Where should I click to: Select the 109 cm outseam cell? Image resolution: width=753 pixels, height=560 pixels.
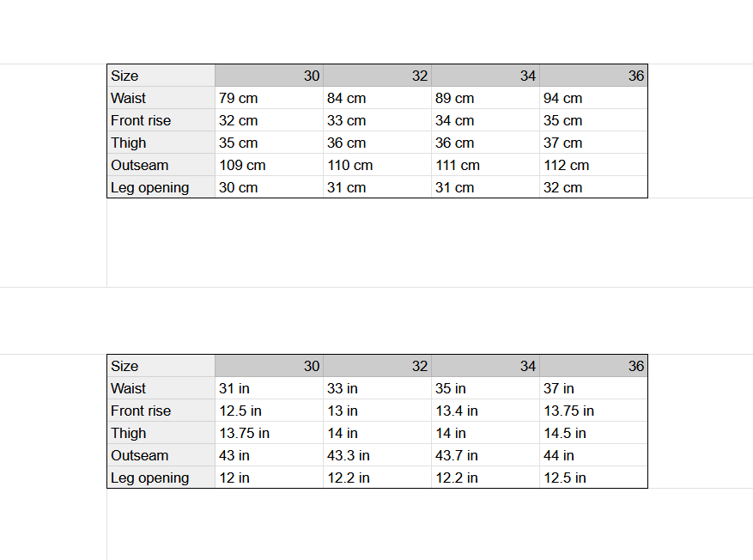(x=243, y=166)
